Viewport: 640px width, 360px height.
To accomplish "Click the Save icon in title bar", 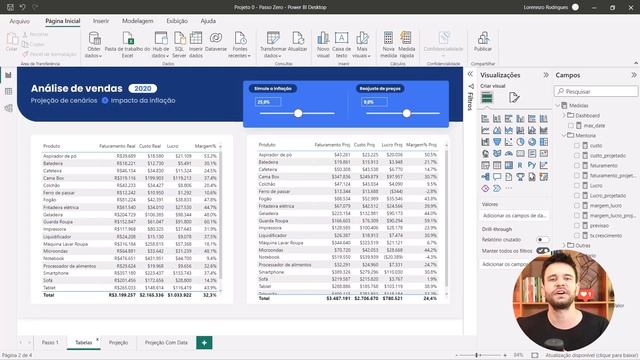I will tap(10, 7).
